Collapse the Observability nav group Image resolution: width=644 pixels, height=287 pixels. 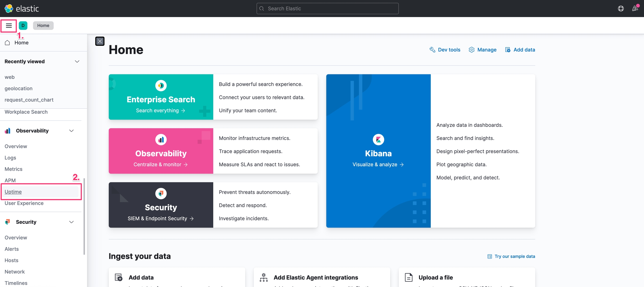click(x=72, y=131)
